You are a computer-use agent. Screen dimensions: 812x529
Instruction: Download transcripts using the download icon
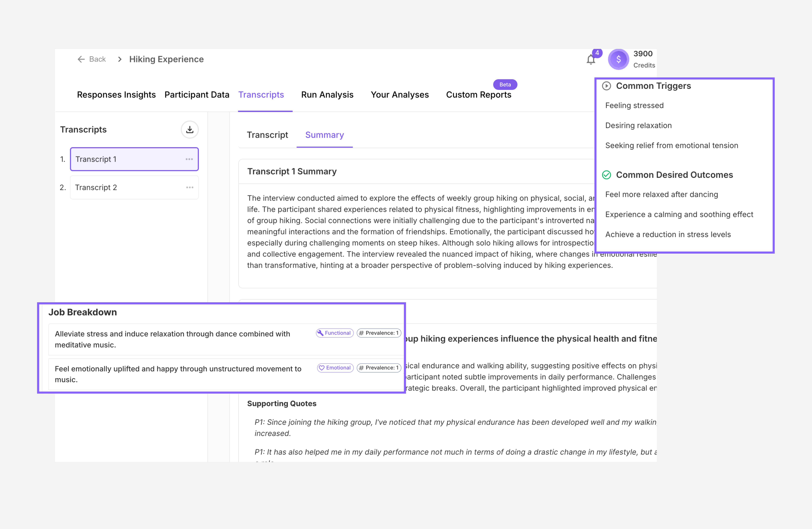click(x=190, y=130)
